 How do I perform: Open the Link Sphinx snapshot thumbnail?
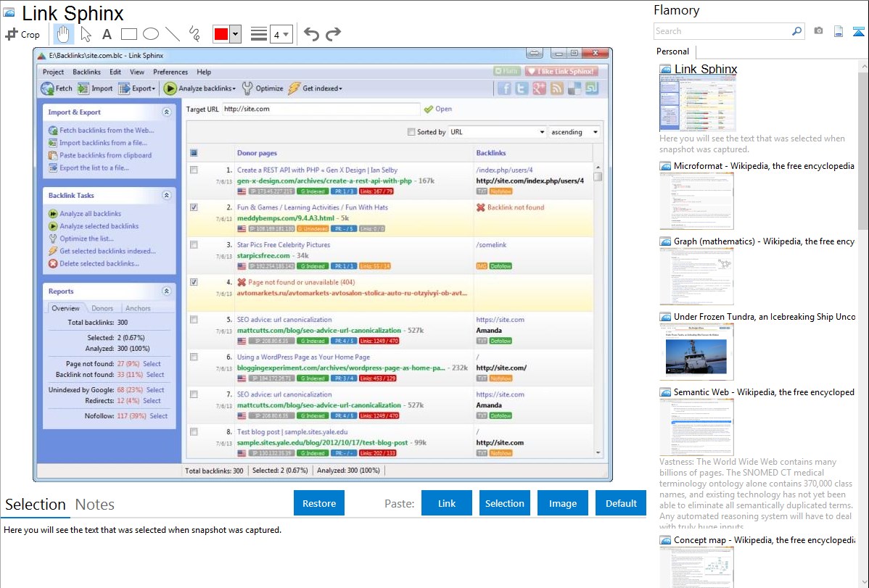coord(698,104)
